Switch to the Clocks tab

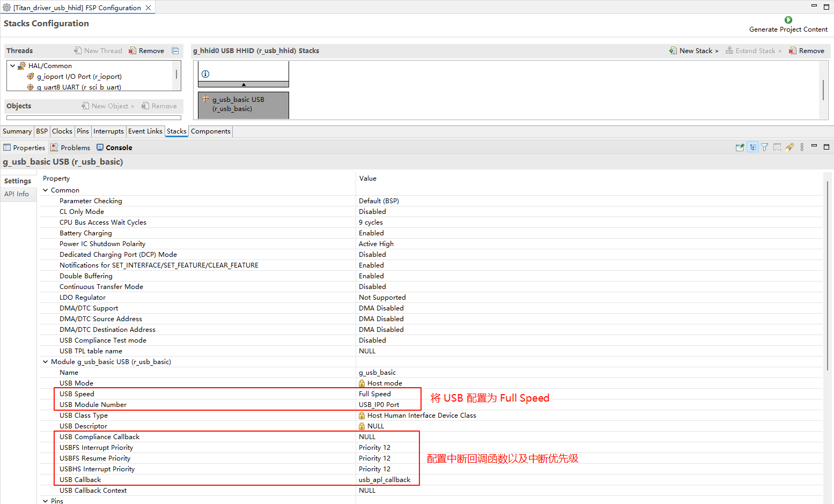[62, 131]
